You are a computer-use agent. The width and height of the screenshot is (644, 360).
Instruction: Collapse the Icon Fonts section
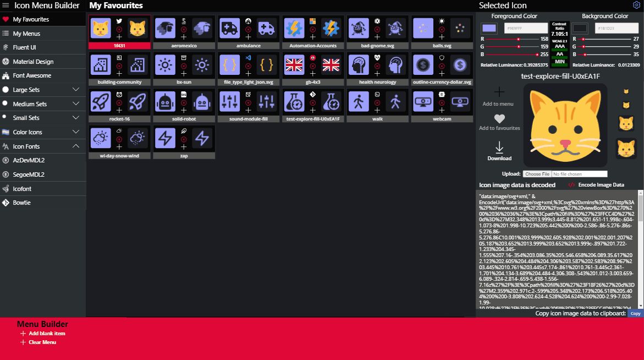click(76, 146)
